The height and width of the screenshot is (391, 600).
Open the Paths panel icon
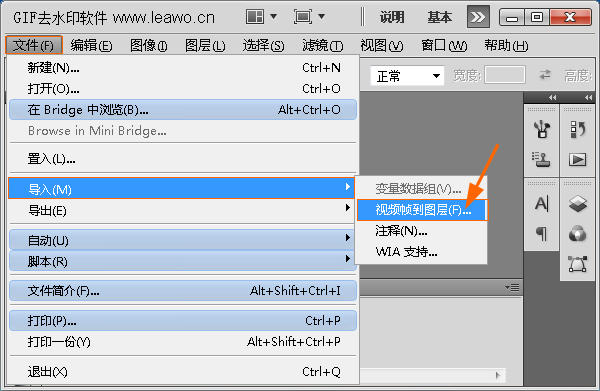(x=577, y=264)
